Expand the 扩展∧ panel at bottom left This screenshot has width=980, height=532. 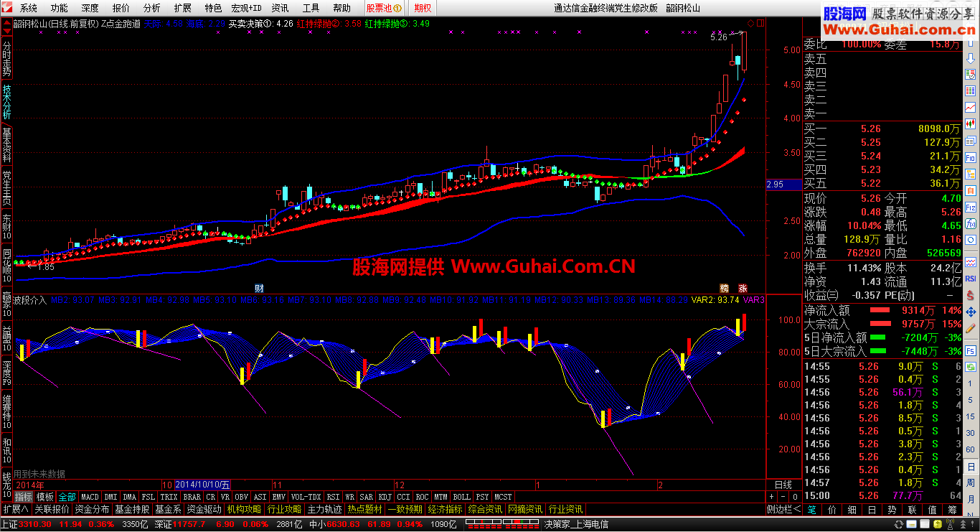[15, 509]
